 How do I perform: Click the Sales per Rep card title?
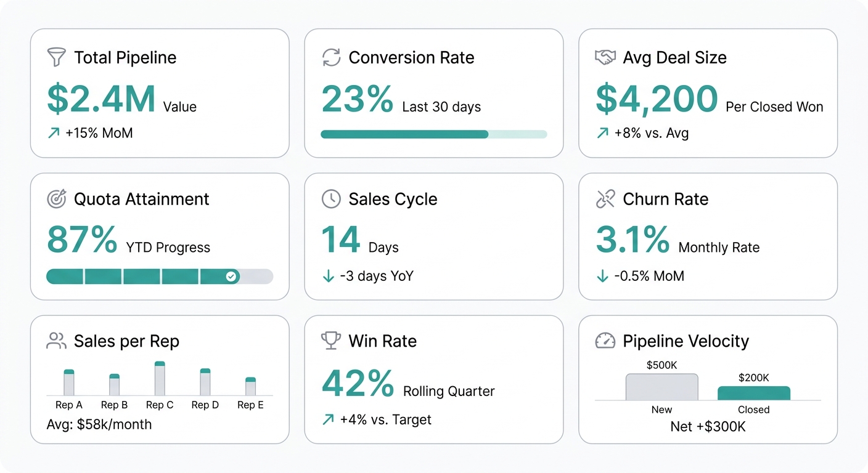pos(126,341)
